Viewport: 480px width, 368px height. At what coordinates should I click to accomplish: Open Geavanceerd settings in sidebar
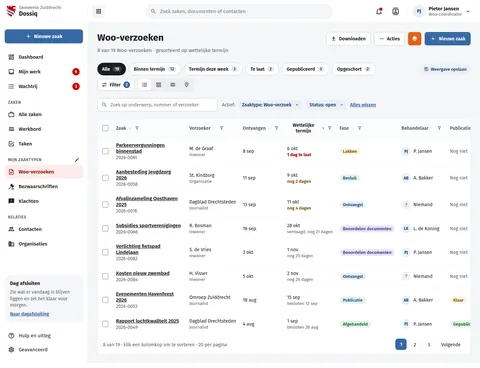click(x=44, y=350)
